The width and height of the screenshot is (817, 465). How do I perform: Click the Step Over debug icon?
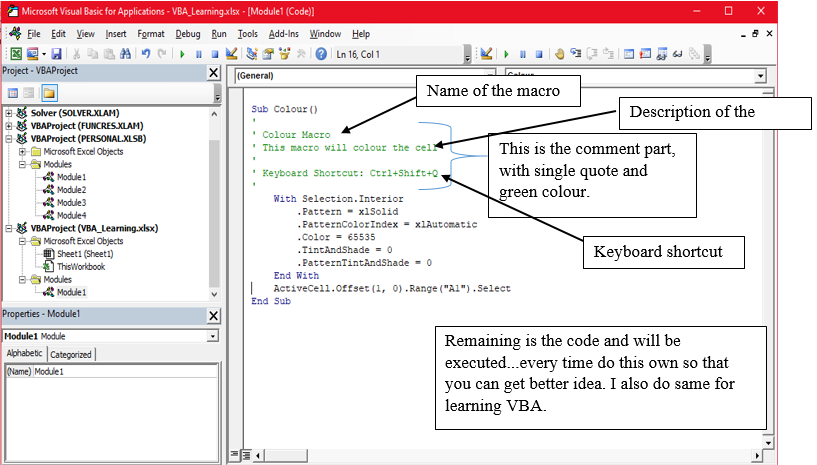tap(592, 54)
